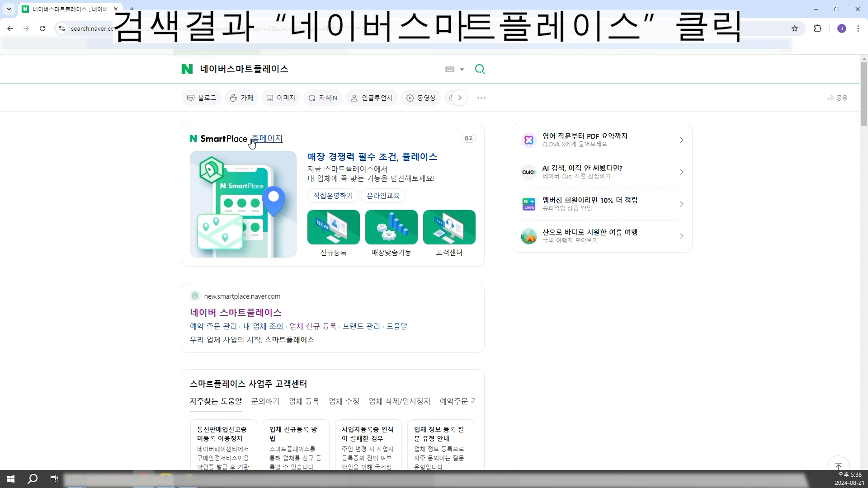Image resolution: width=868 pixels, height=488 pixels.
Task: Open the virtual keyboard input dropdown arrow
Action: [x=462, y=70]
